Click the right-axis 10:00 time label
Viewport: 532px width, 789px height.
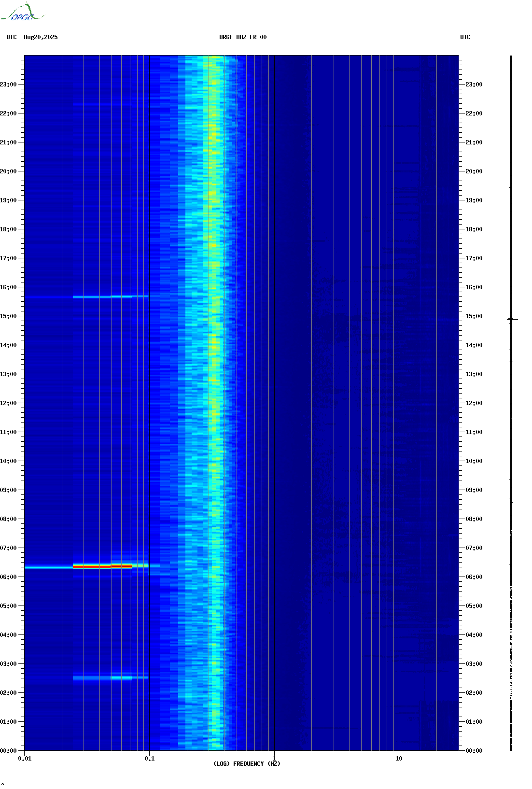pos(474,461)
